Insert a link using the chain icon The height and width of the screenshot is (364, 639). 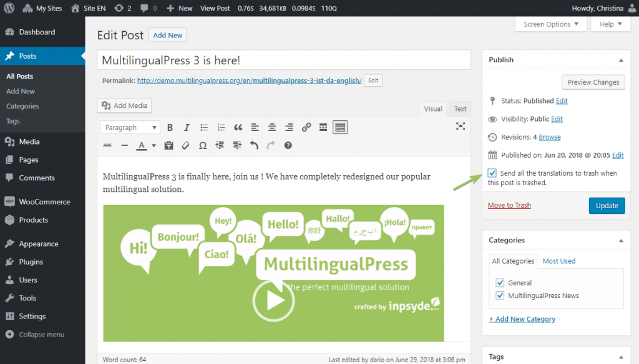[x=306, y=127]
